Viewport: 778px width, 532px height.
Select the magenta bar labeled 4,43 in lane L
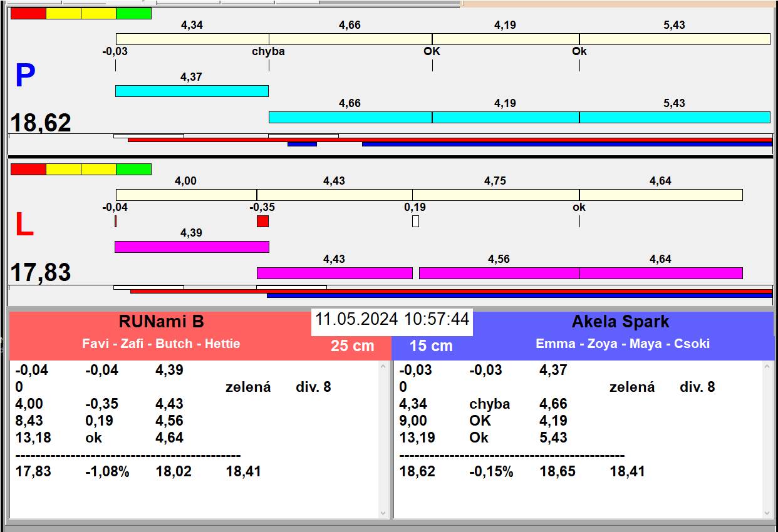(335, 273)
